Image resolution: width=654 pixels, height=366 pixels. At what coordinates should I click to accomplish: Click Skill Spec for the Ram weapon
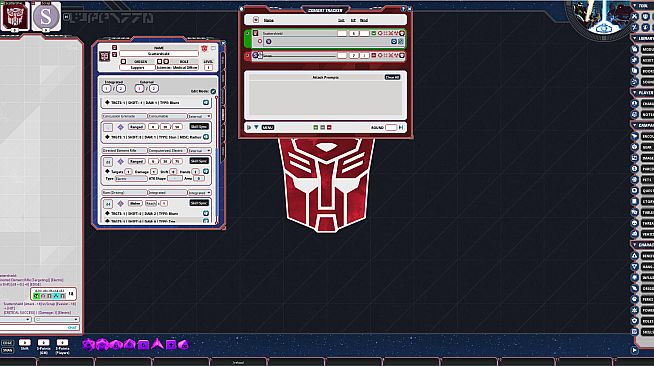pyautogui.click(x=199, y=203)
